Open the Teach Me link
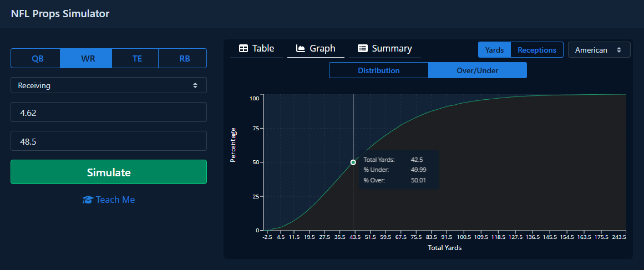The height and width of the screenshot is (270, 644). click(x=115, y=200)
